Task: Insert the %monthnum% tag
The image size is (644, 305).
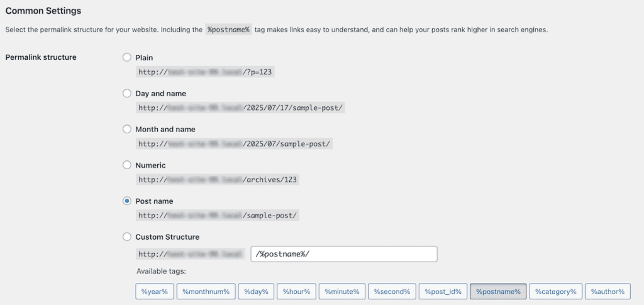Action: [x=206, y=291]
